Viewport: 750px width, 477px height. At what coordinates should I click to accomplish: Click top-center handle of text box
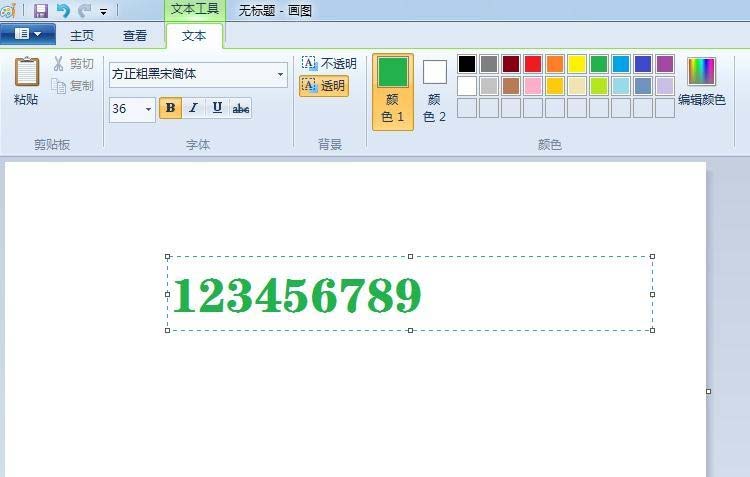click(x=410, y=257)
